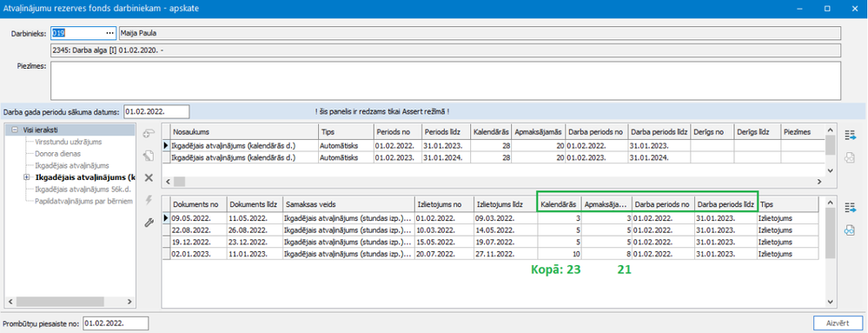
Task: Click the Piezīmes column header in upper table
Action: tap(803, 132)
